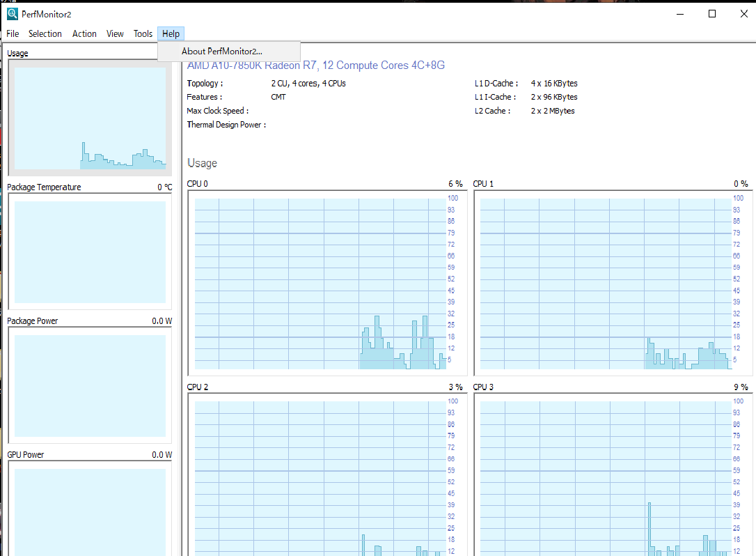Click the CPU 3 usage chart
The width and height of the screenshot is (756, 556).
(613, 475)
